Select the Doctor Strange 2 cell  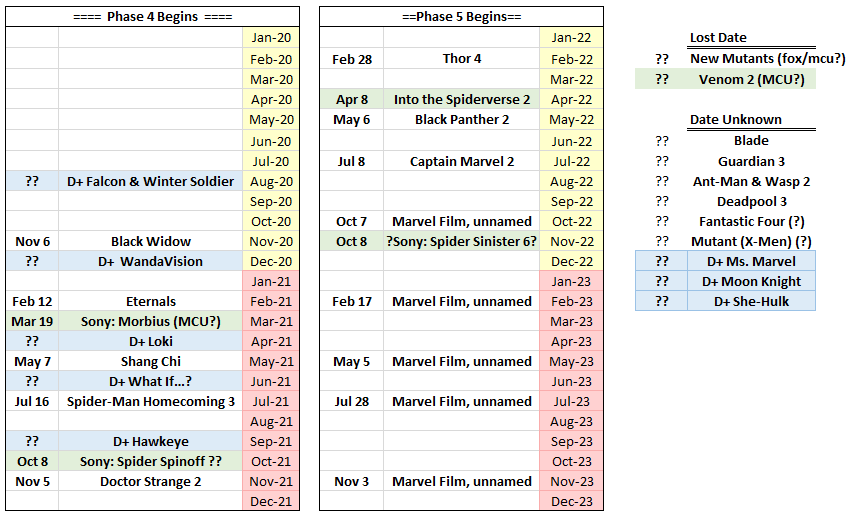point(150,481)
